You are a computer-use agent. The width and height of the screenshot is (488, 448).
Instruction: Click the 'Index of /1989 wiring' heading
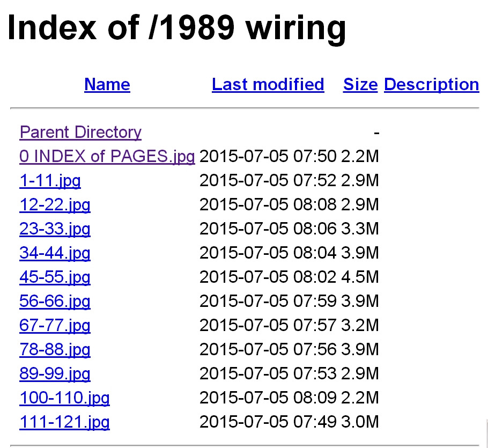(176, 27)
